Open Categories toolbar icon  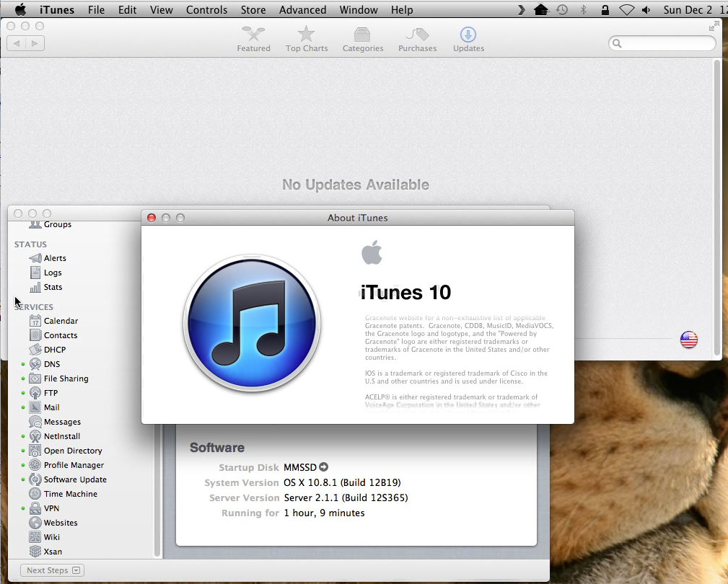pyautogui.click(x=363, y=39)
